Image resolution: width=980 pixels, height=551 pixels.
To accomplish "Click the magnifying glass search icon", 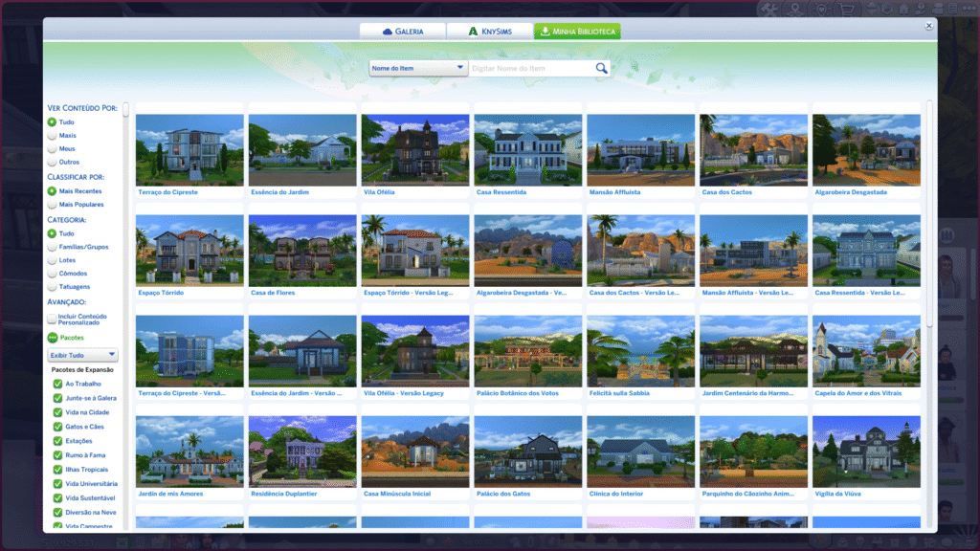I will pos(601,68).
